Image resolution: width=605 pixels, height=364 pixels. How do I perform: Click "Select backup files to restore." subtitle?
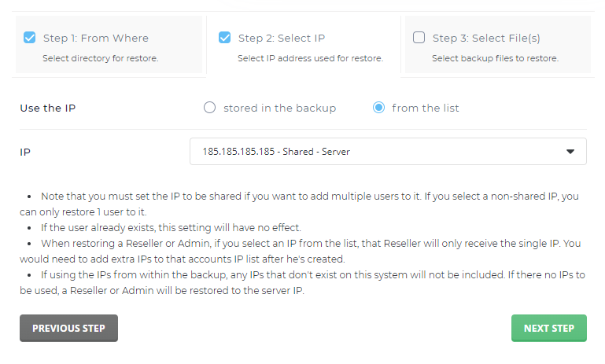pyautogui.click(x=495, y=58)
